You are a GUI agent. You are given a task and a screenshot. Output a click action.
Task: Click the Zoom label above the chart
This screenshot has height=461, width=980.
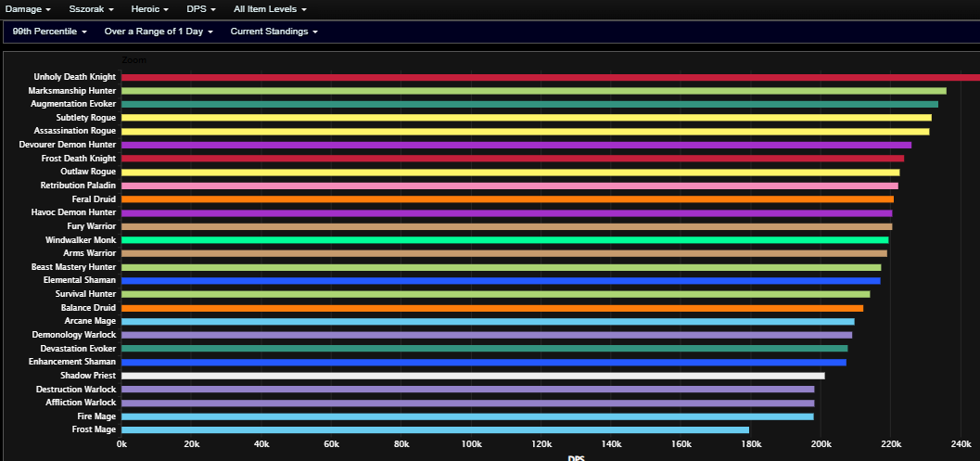pyautogui.click(x=134, y=60)
